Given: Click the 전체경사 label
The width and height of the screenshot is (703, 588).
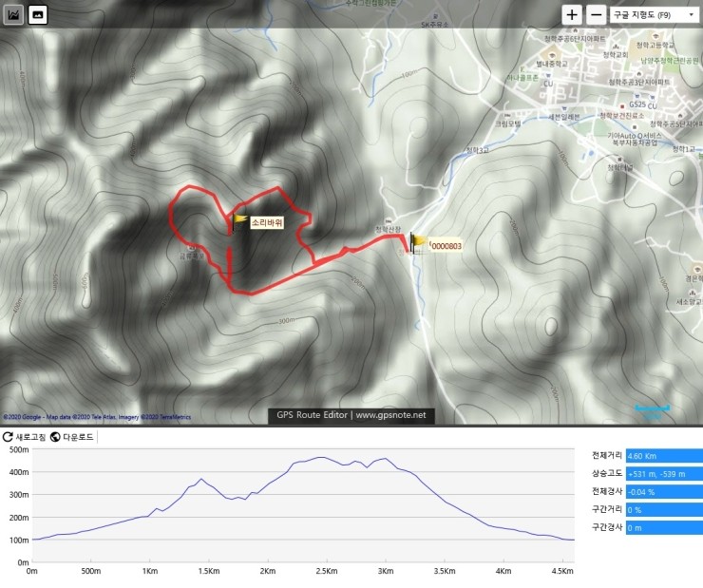Looking at the screenshot, I should click(607, 491).
